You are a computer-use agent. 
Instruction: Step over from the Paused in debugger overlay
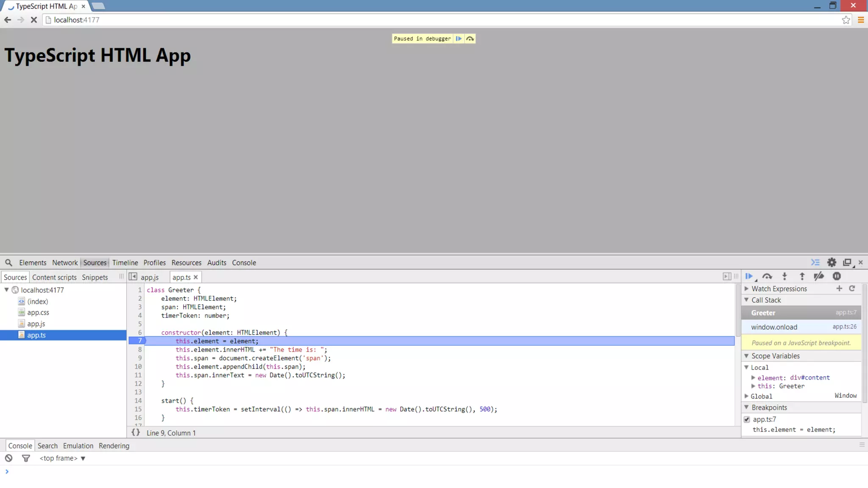(x=470, y=39)
